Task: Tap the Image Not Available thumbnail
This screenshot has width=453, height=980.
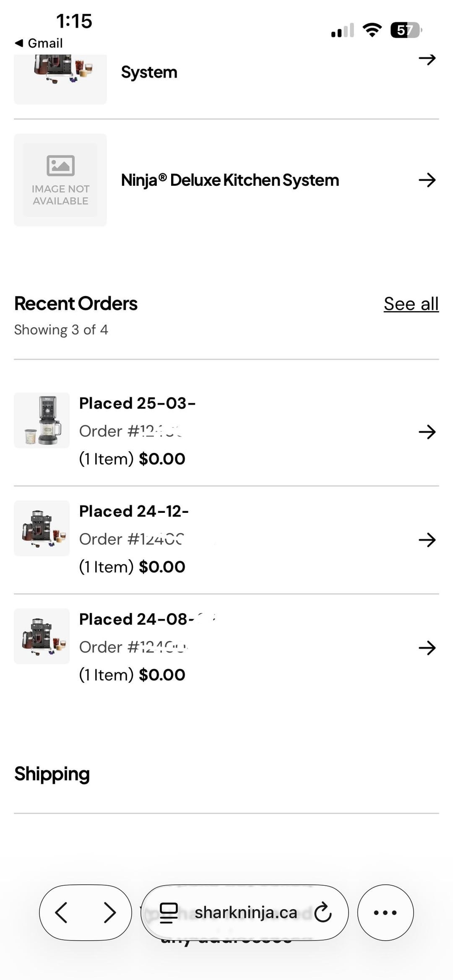Action: [60, 180]
